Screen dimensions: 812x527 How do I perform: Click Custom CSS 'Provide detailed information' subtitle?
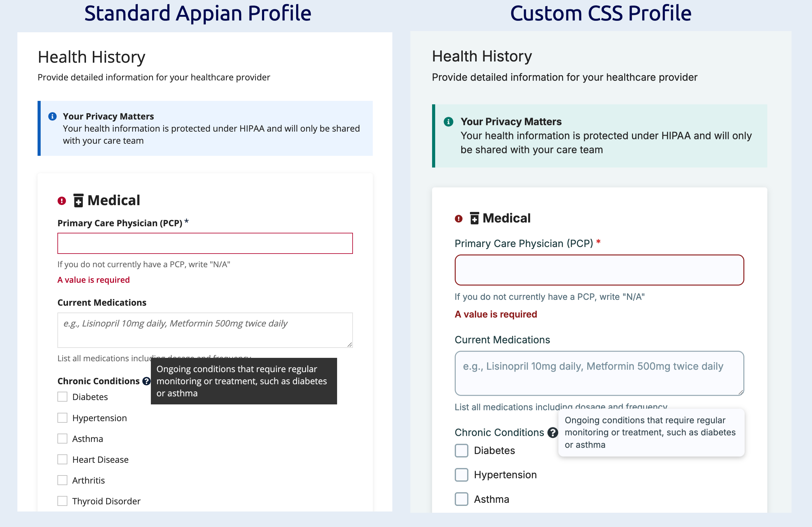565,77
